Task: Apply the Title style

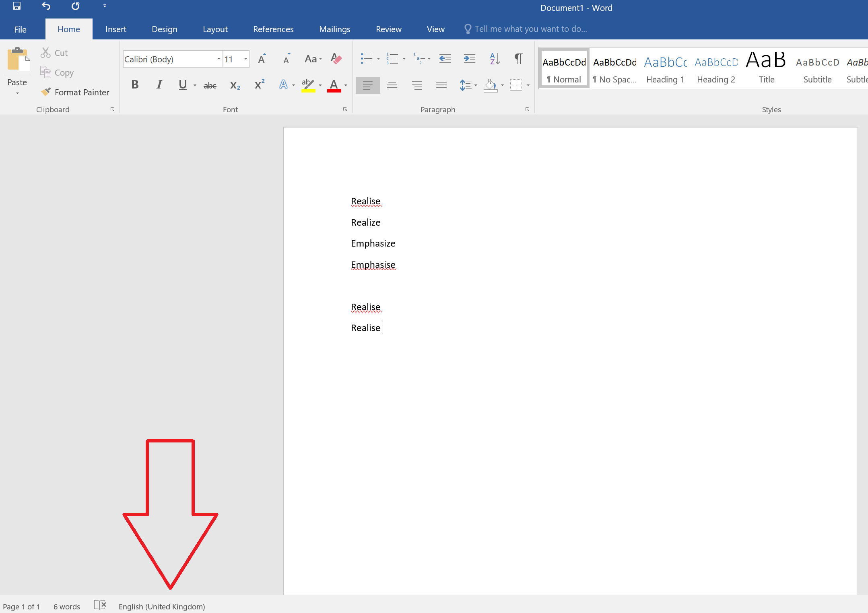Action: coord(767,68)
